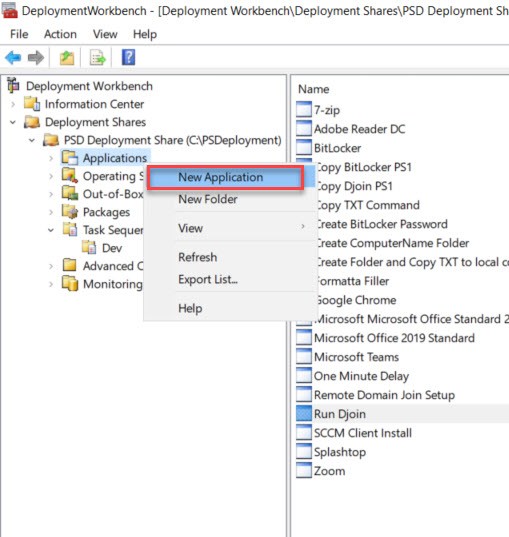The width and height of the screenshot is (509, 537).
Task: Expand the Operating Systems tree node
Action: tap(51, 176)
